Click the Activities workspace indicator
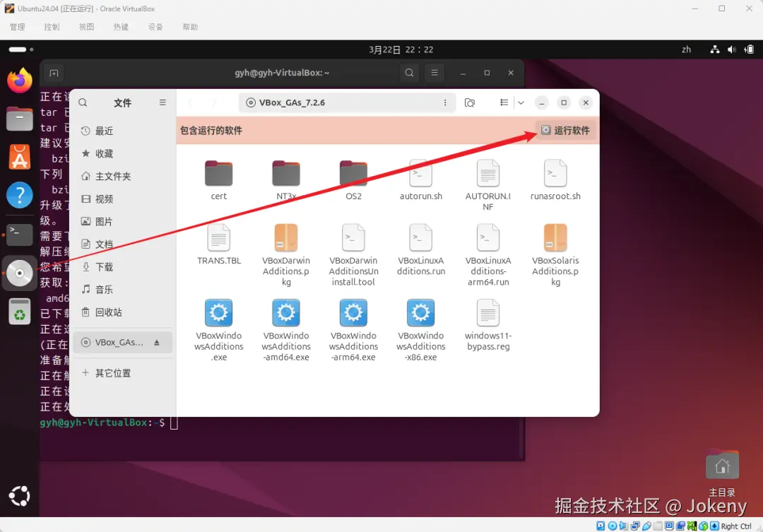Image resolution: width=763 pixels, height=532 pixels. click(x=20, y=49)
